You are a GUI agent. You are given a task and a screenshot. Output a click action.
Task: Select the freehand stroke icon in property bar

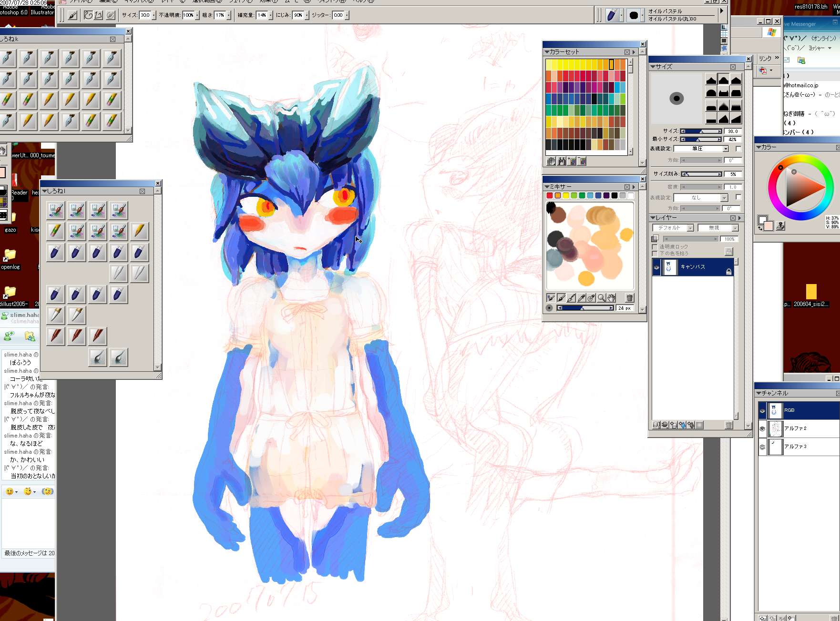(88, 15)
